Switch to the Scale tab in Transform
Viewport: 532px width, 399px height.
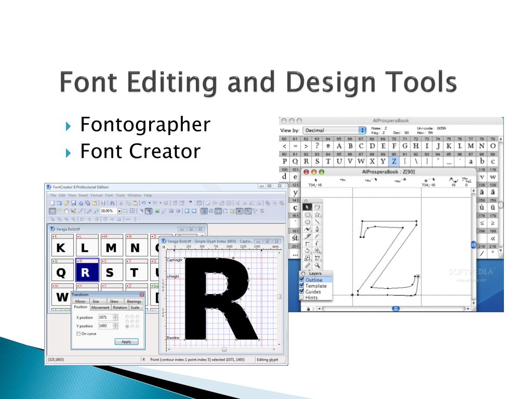pyautogui.click(x=135, y=308)
